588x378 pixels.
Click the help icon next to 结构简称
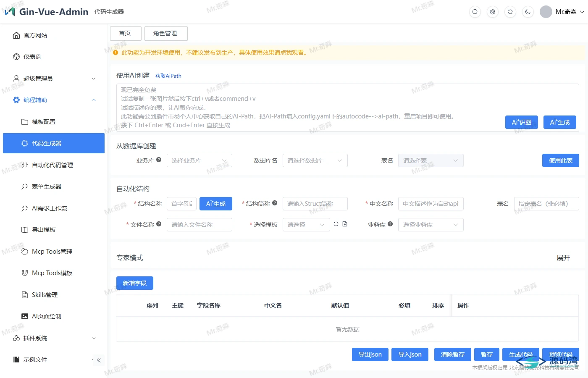275,203
